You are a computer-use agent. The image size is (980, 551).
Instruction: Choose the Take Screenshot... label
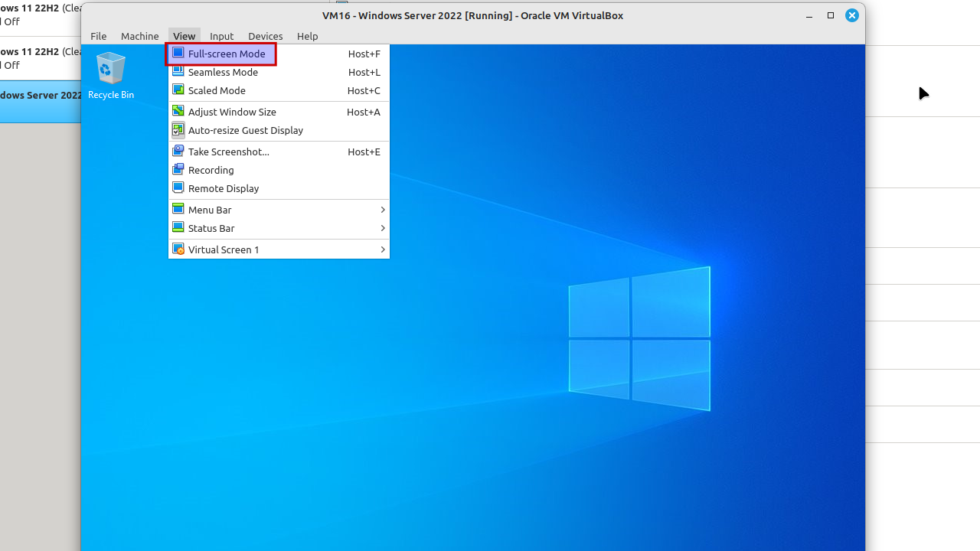pos(229,152)
